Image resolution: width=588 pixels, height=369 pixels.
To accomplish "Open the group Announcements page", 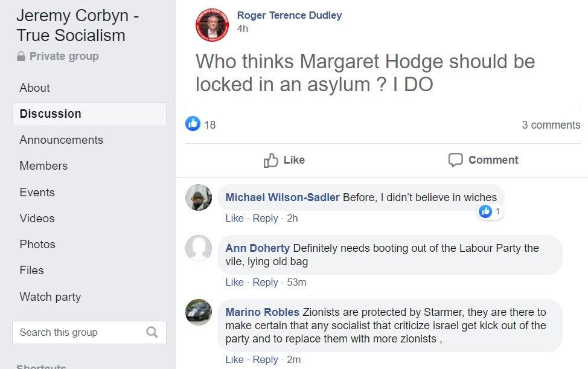I will point(61,140).
